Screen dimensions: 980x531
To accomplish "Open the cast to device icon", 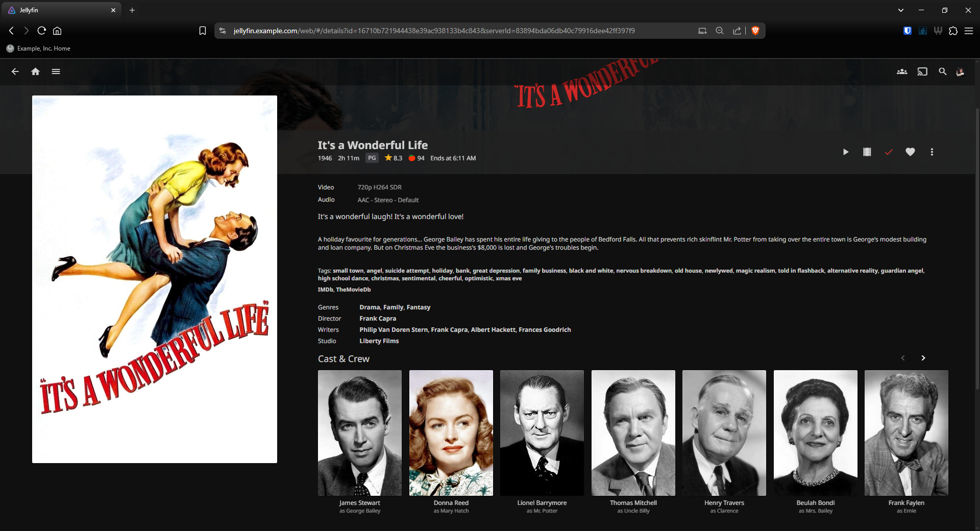I will tap(922, 71).
